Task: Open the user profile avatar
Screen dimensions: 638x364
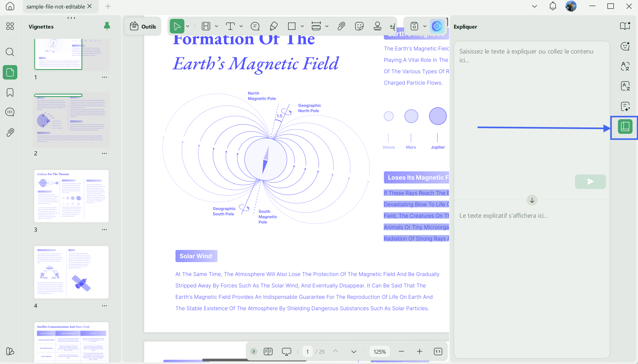Action: (571, 6)
